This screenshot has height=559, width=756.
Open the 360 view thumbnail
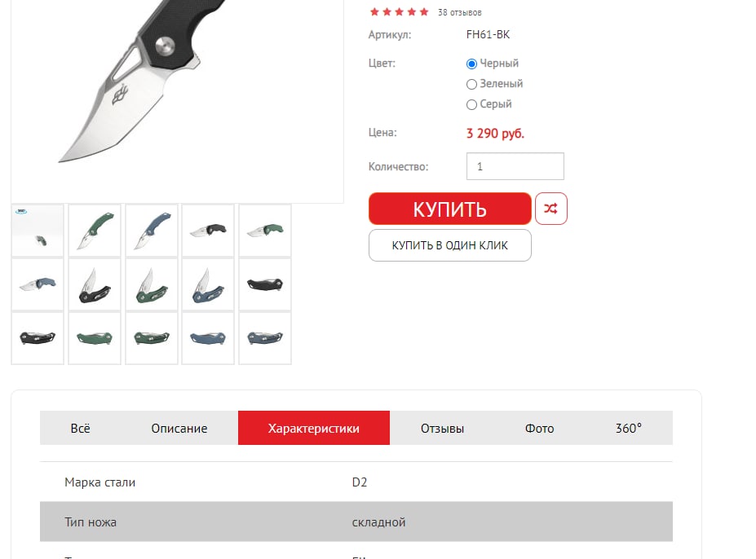(38, 231)
